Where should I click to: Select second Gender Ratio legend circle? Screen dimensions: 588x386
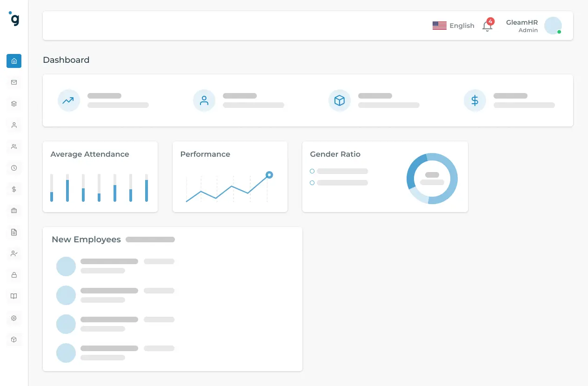point(312,183)
